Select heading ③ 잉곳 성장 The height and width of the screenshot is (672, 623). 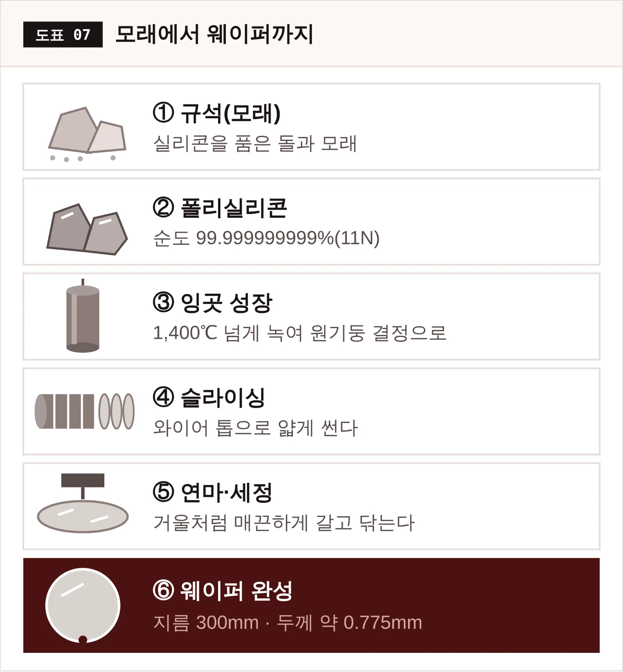click(213, 303)
